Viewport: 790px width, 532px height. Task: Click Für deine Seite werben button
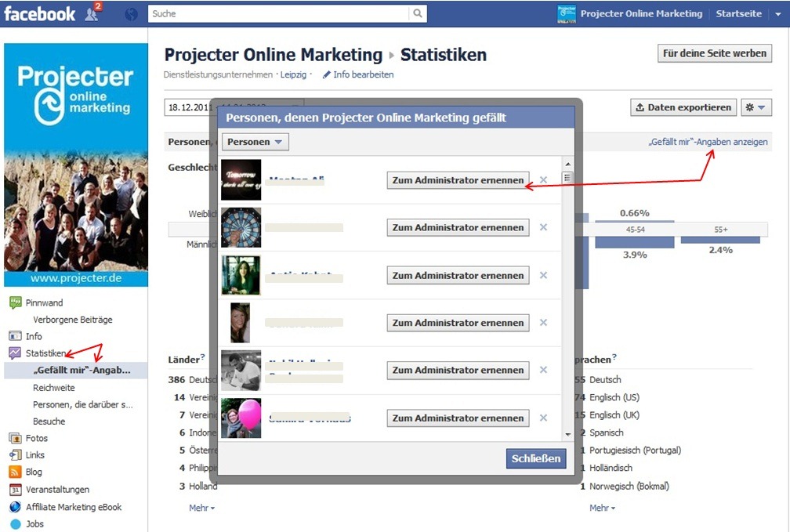[715, 53]
